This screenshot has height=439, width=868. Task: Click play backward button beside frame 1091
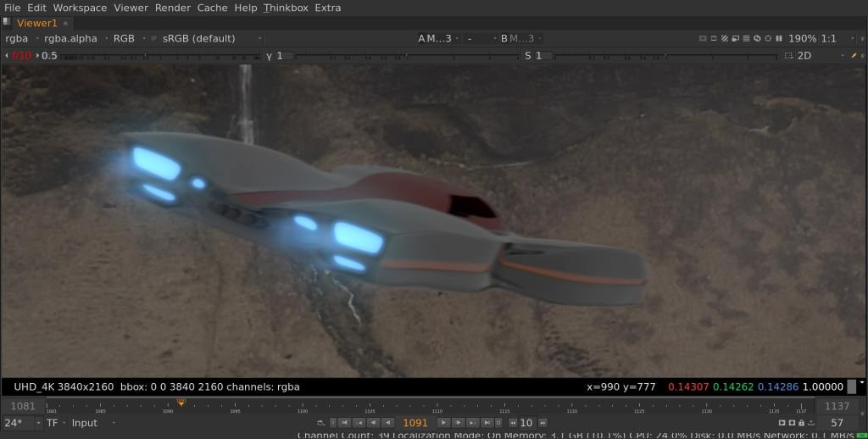(388, 422)
